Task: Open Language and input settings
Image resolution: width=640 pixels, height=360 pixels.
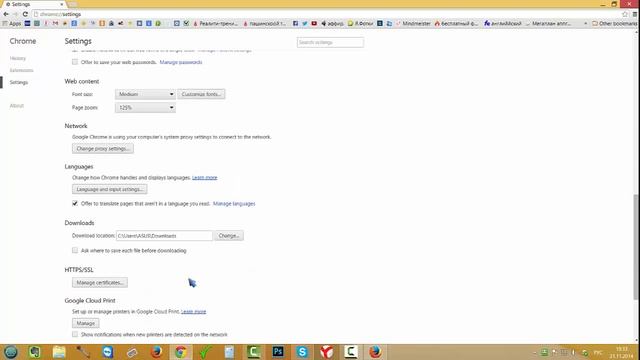Action: click(x=110, y=189)
